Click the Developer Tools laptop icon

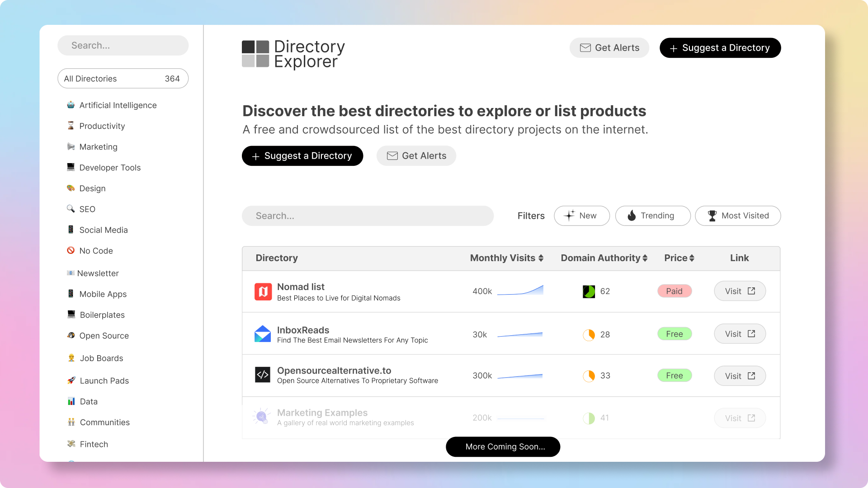click(71, 167)
